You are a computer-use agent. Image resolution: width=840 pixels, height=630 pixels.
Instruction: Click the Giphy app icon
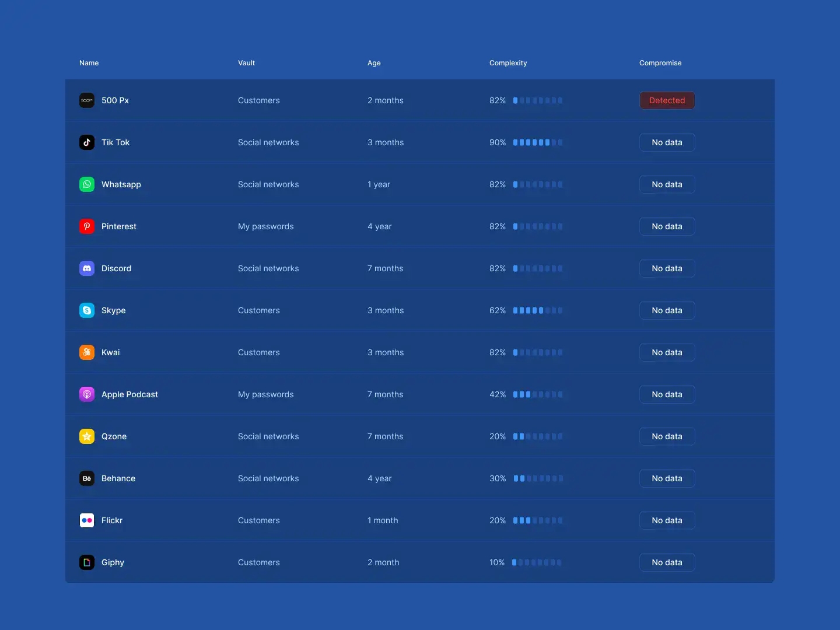point(87,562)
